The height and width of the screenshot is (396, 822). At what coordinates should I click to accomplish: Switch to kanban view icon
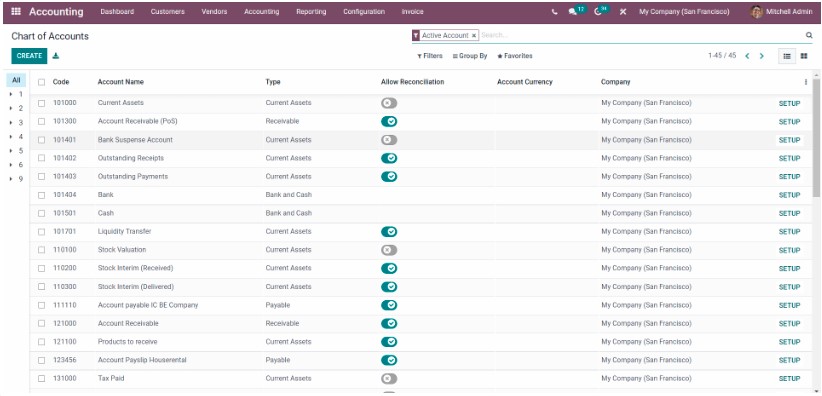[804, 56]
